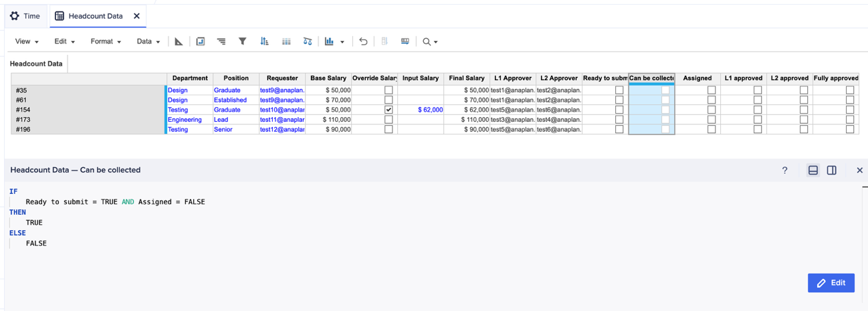Click the Design link in row #35
Screen dimensions: 868x311
point(178,90)
